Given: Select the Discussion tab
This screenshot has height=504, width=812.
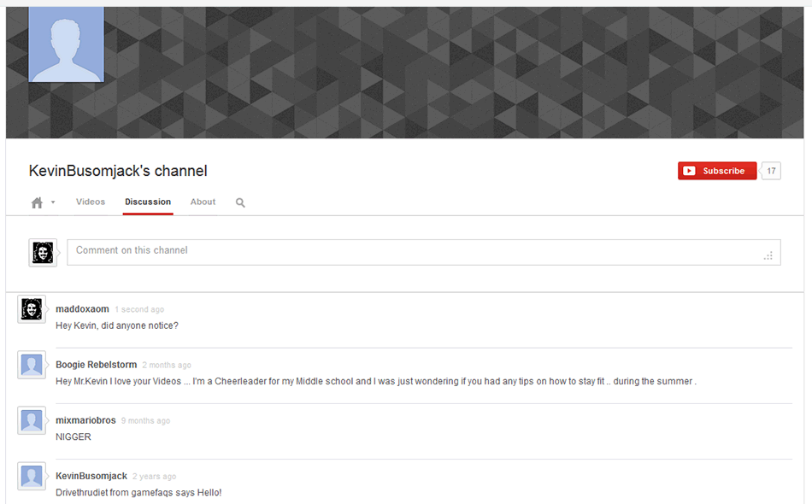Looking at the screenshot, I should [x=148, y=202].
